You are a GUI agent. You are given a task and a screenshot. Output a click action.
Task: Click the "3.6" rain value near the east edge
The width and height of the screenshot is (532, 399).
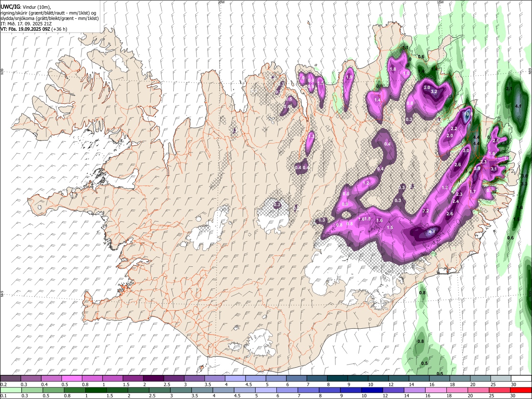click(524, 176)
